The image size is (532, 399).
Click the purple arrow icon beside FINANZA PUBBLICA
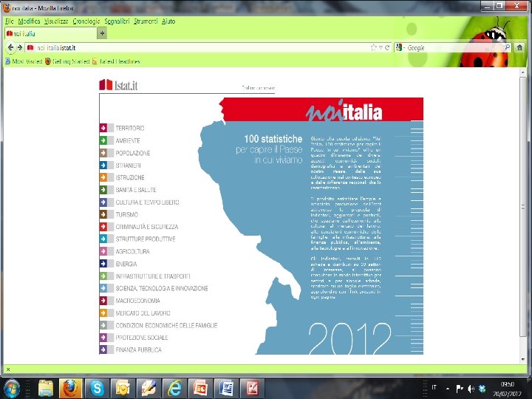(103, 349)
